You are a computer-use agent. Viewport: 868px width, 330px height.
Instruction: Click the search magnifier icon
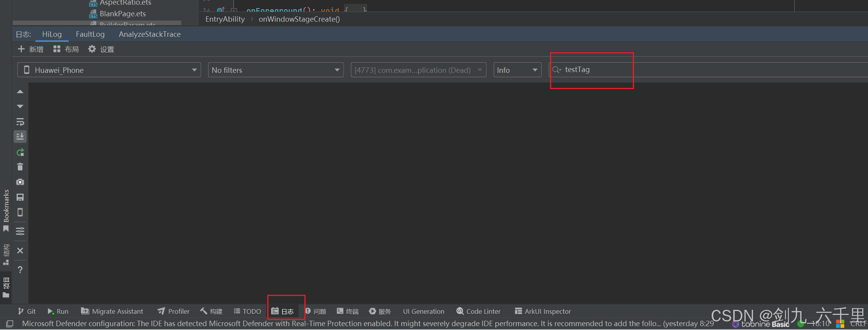(556, 70)
